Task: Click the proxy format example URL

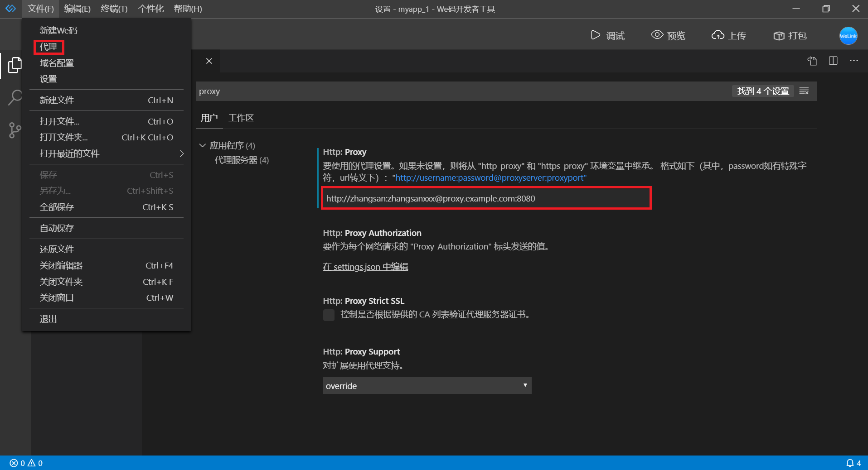Action: click(x=490, y=177)
